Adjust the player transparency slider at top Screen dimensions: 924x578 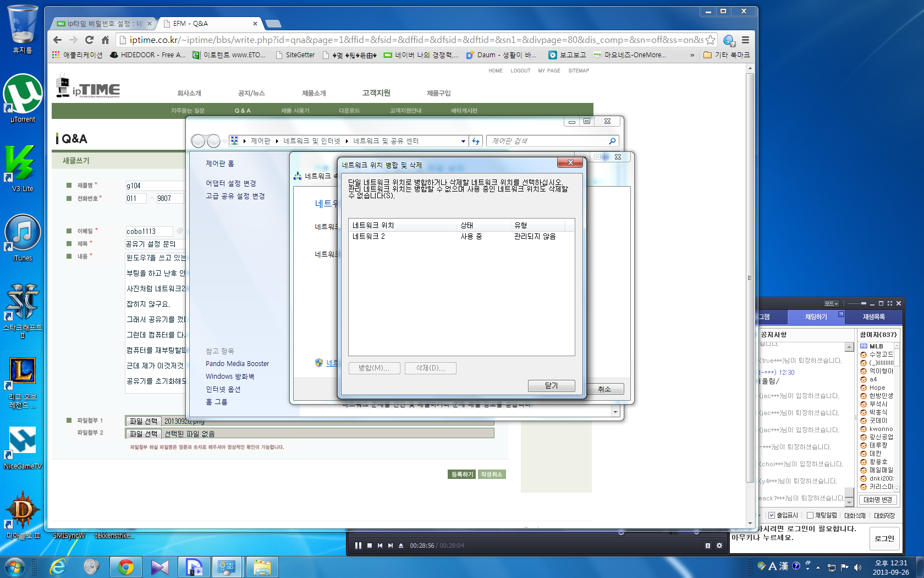[x=863, y=303]
